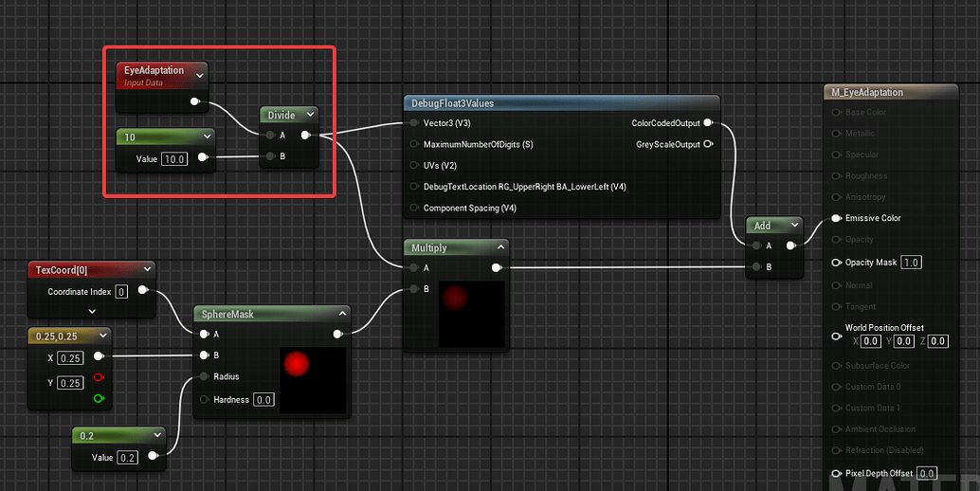
Task: Click the Pixel Depth Offset input pin
Action: pyautogui.click(x=836, y=474)
